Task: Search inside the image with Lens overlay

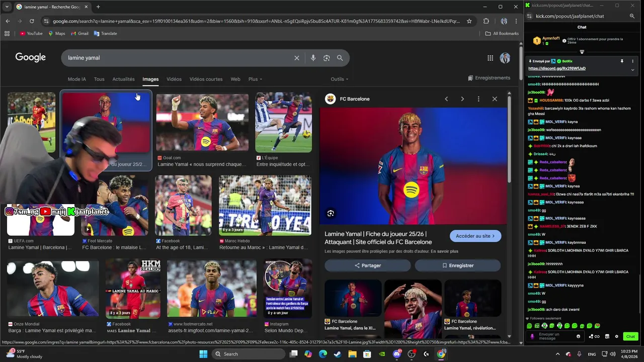Action: coord(331,213)
